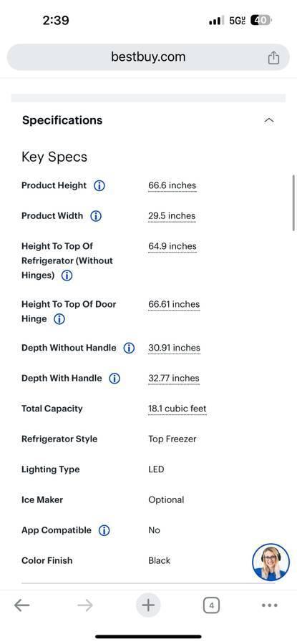Viewport: 297px width, 644px height.
Task: Tap the 18.1 cubic feet capacity value
Action: (x=177, y=409)
